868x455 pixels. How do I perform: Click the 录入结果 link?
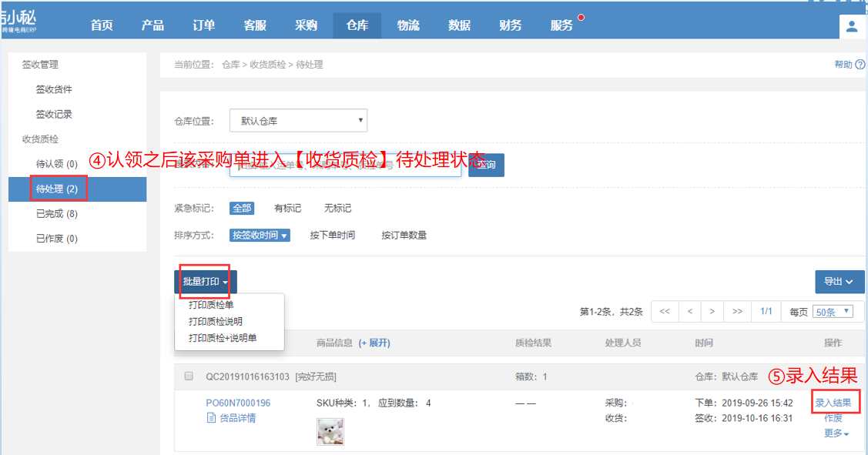pyautogui.click(x=833, y=403)
